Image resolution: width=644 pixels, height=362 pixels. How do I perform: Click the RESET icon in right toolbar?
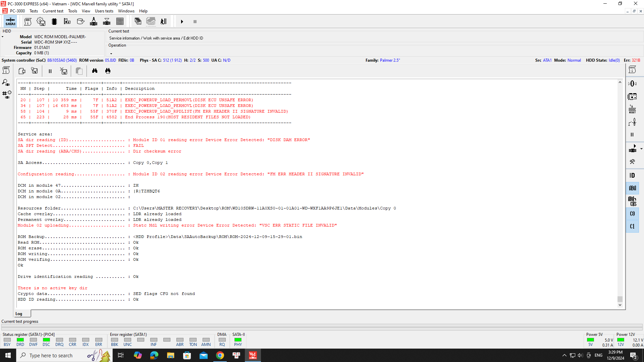[632, 109]
